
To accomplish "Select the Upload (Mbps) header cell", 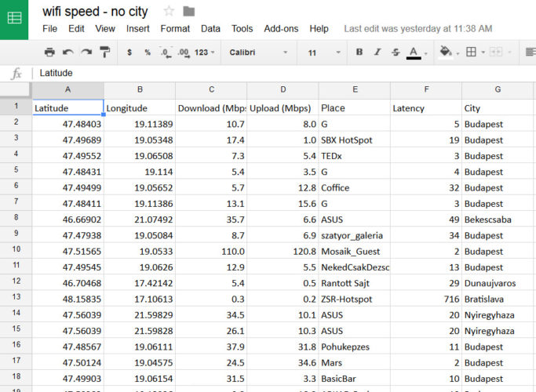I will 283,107.
